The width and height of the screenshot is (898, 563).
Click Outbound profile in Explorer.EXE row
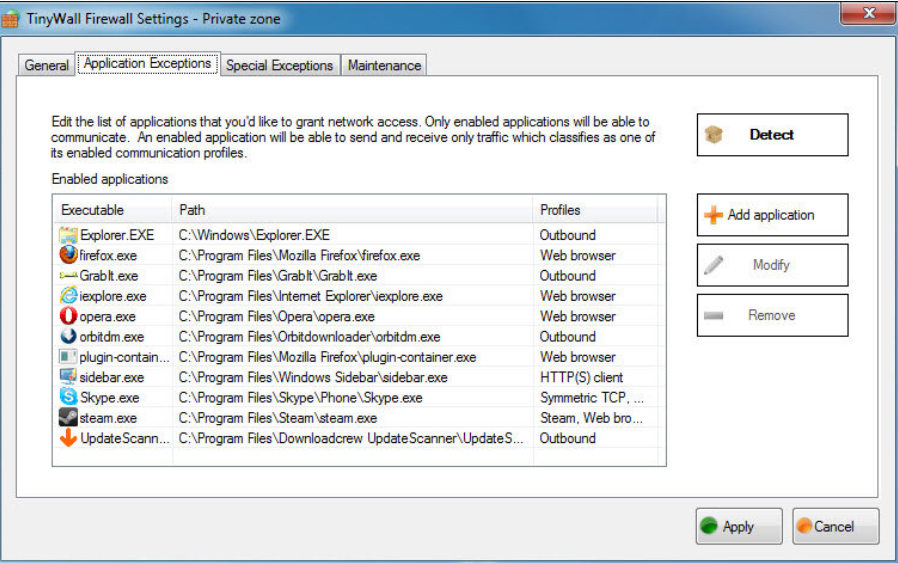(568, 235)
